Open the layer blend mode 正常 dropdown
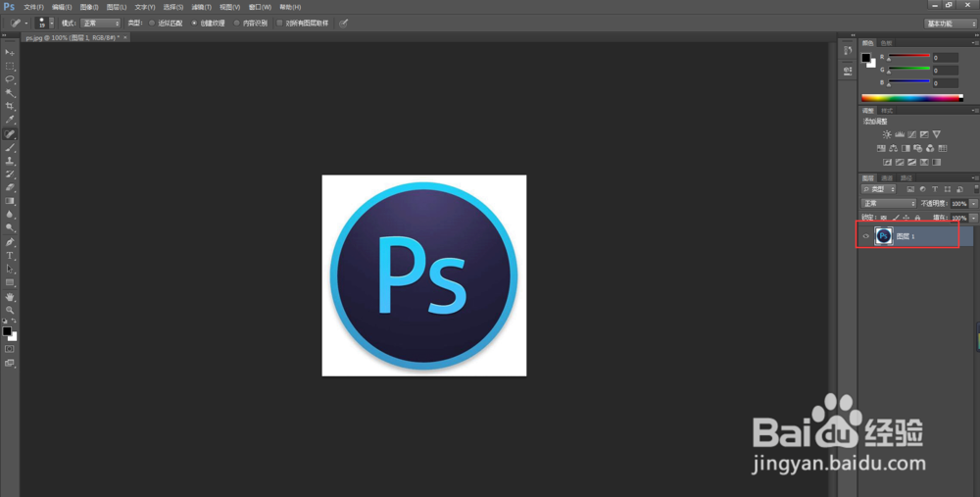The width and height of the screenshot is (980, 497). click(888, 204)
